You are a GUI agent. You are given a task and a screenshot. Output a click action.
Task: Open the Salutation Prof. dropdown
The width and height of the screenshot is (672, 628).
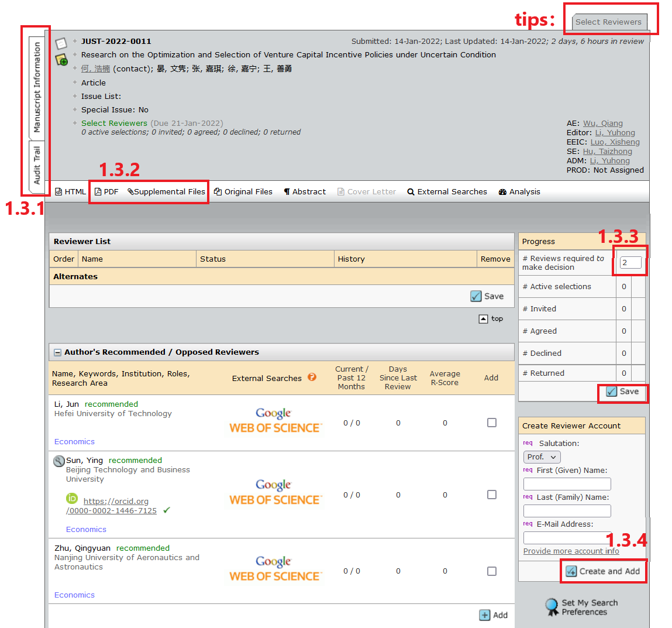click(542, 457)
